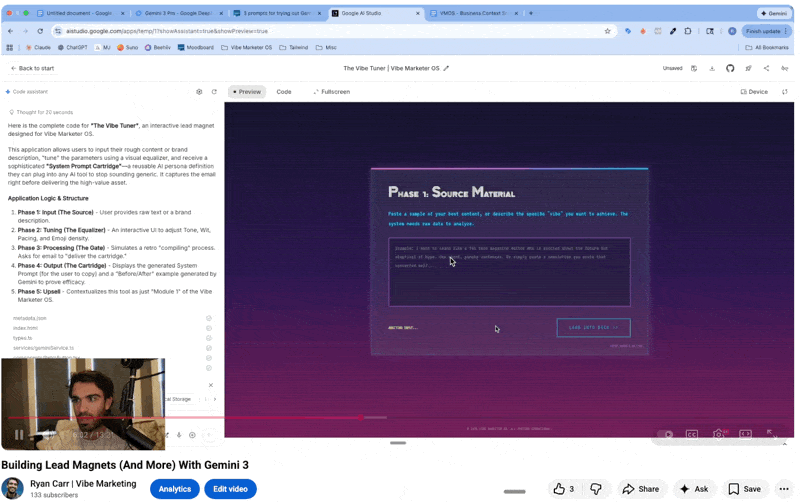Click the Analytics button
The height and width of the screenshot is (502, 800).
[x=174, y=489]
